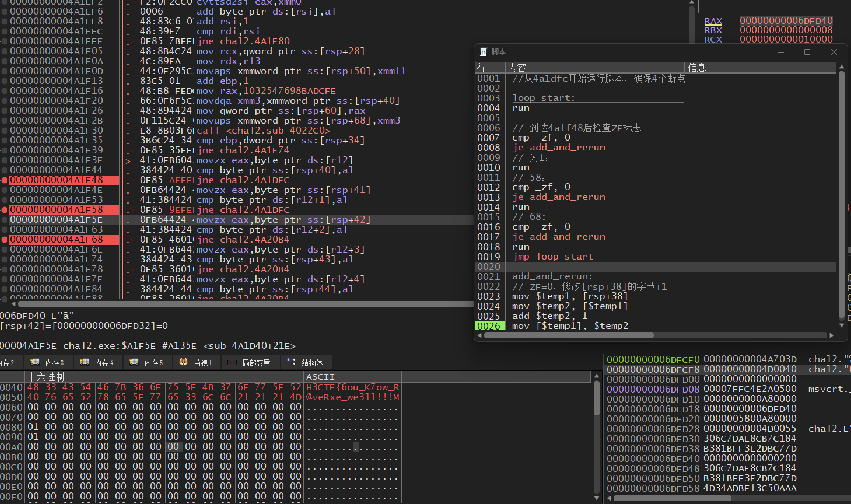
Task: Toggle breakpoint dot at address 4A1F48
Action: coord(4,180)
